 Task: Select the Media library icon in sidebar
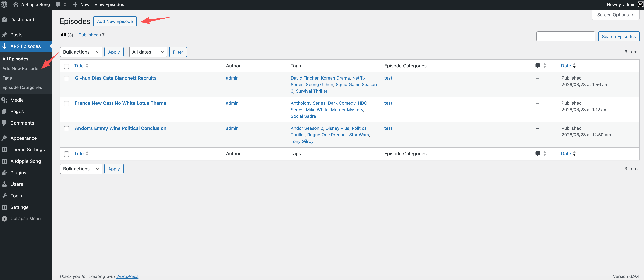pos(5,100)
